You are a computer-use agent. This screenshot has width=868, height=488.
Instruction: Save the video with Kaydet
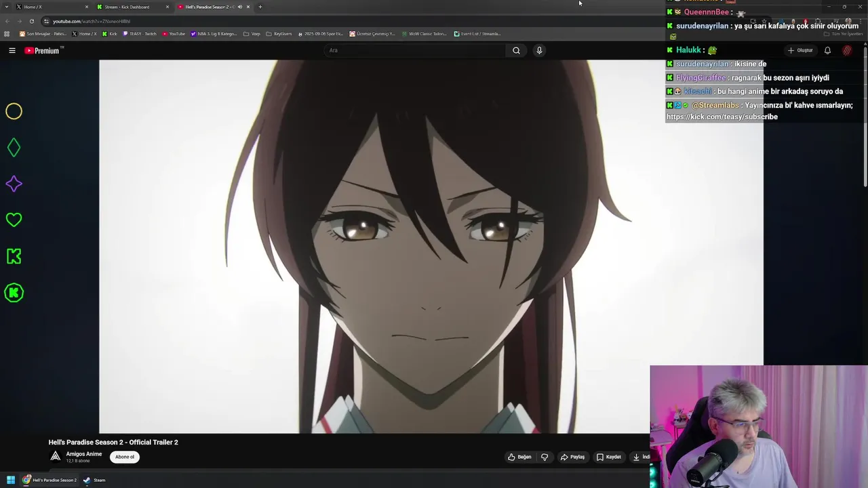608,457
